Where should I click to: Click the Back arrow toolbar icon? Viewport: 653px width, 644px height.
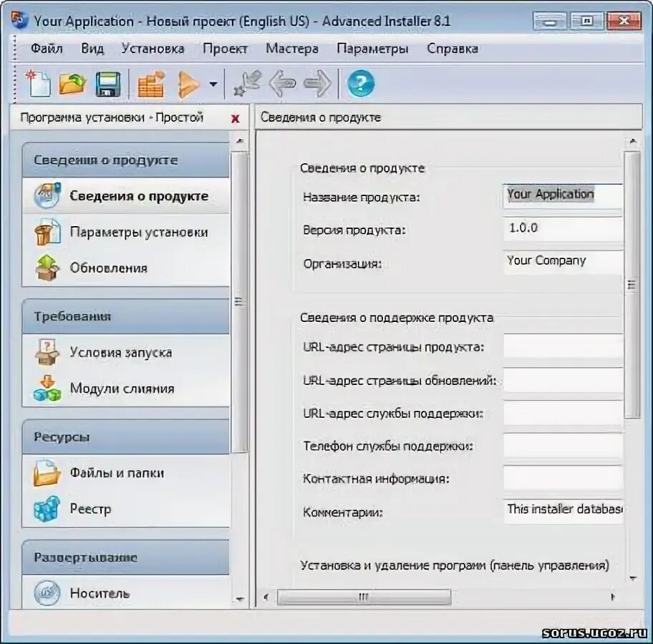point(282,84)
